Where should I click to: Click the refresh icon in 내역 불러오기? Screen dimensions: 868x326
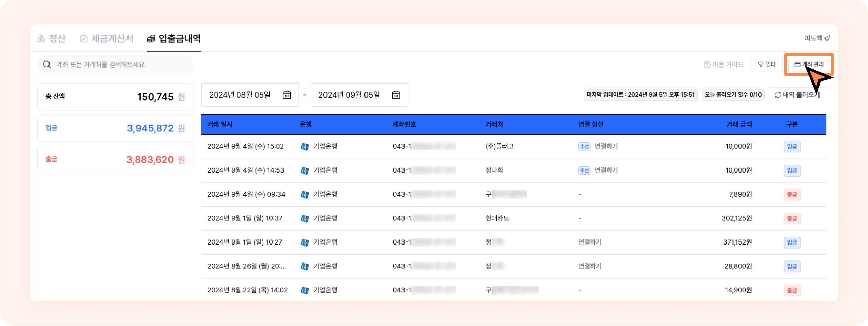point(778,95)
